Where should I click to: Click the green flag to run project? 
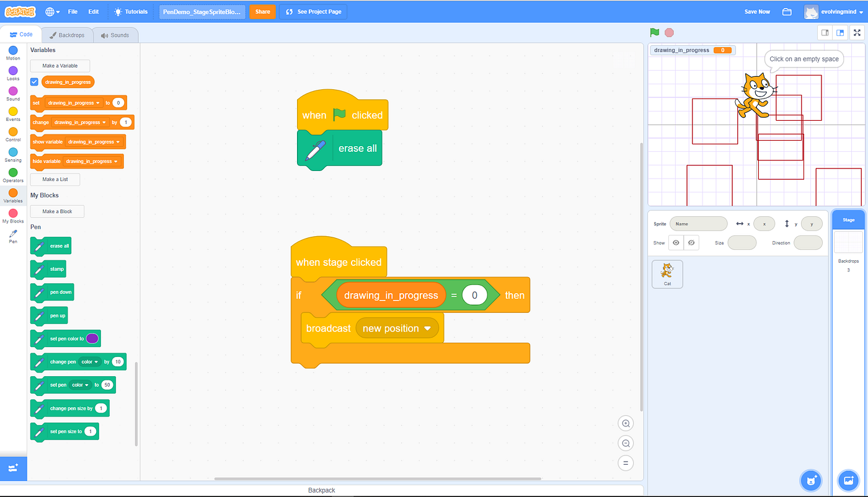(654, 32)
